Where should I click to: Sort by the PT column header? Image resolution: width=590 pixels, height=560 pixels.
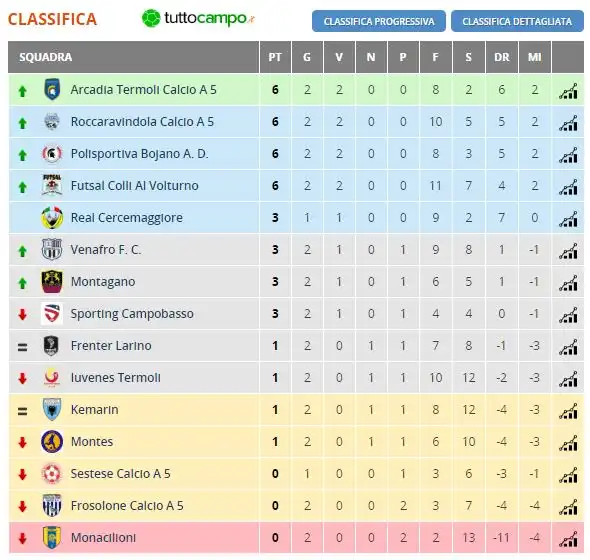275,57
